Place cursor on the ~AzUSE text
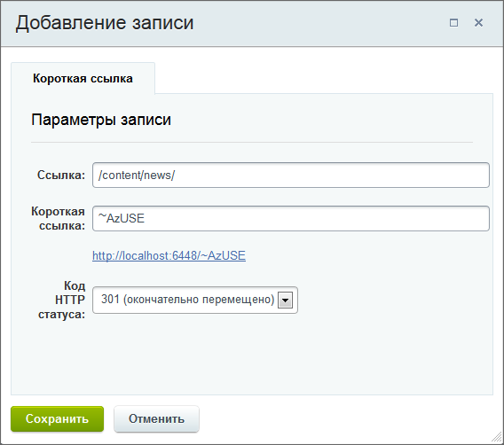 pyautogui.click(x=122, y=218)
